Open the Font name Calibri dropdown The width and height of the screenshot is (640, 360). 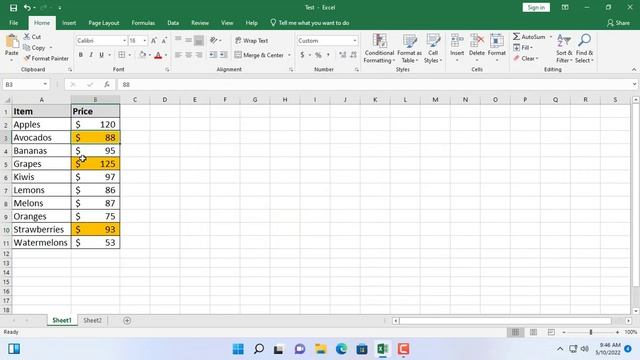[x=124, y=41]
